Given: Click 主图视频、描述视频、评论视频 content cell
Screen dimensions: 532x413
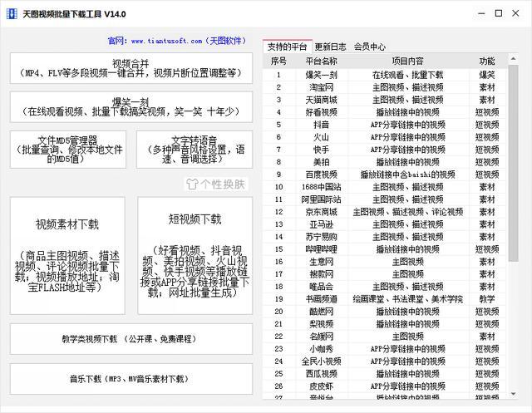Looking at the screenshot, I should tap(408, 212).
